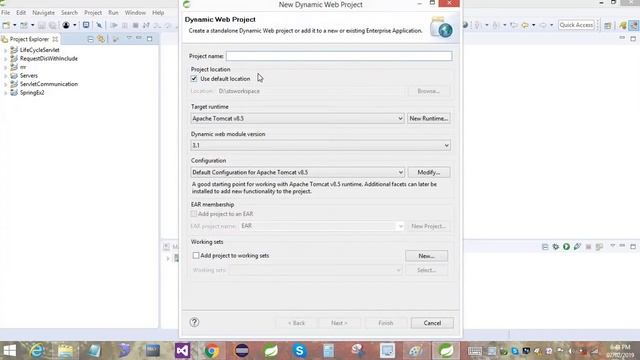Collapse all in Project Explorer

(x=91, y=39)
